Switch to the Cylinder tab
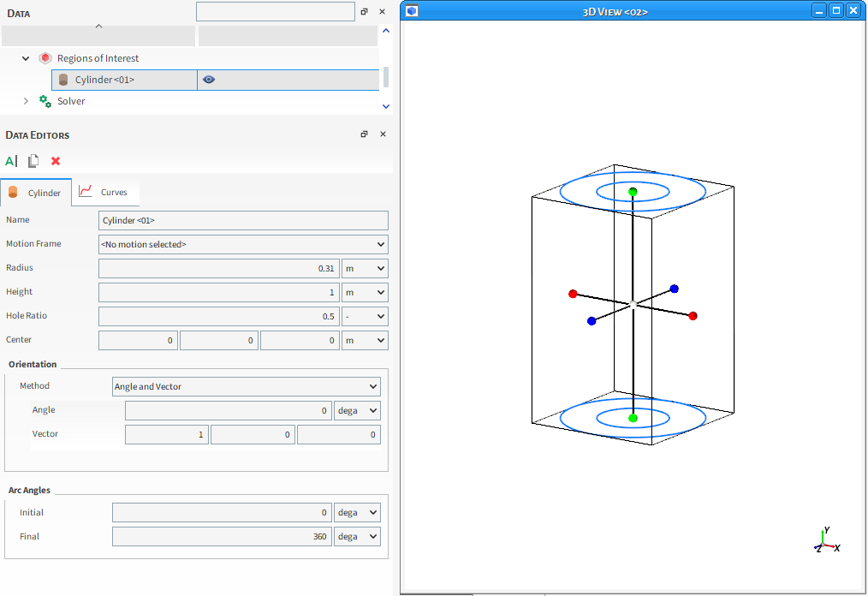868x596 pixels. point(36,193)
